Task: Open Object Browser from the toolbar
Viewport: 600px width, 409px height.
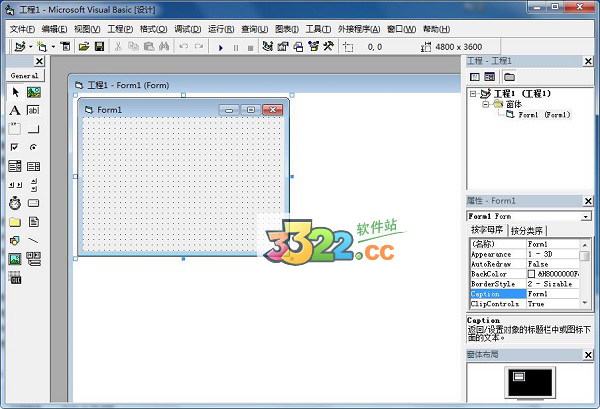Action: click(313, 47)
